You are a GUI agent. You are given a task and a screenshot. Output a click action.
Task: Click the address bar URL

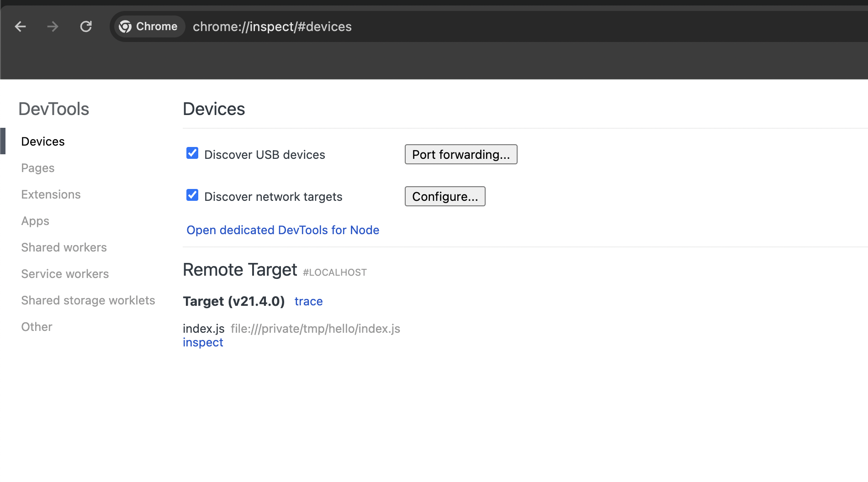click(272, 26)
